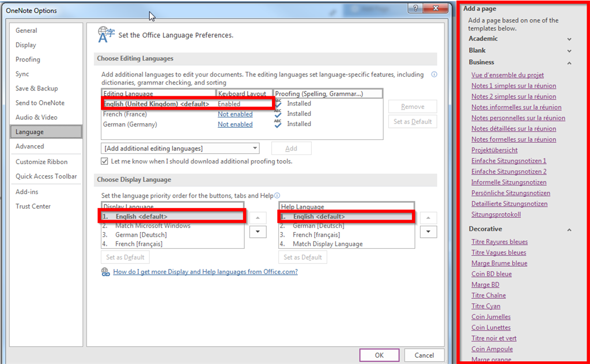Open 'Notes 1 simples sur la réunion' template

pyautogui.click(x=513, y=86)
